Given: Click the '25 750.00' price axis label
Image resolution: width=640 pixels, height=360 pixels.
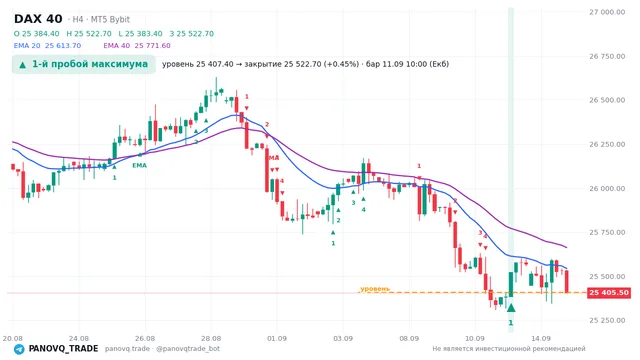Looking at the screenshot, I should pos(607,232).
